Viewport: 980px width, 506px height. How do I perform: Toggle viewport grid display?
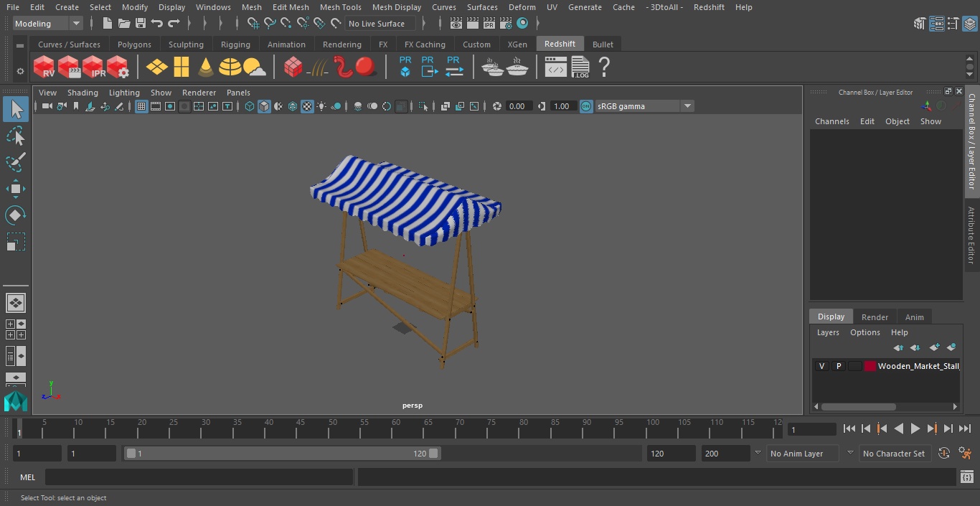(x=141, y=106)
